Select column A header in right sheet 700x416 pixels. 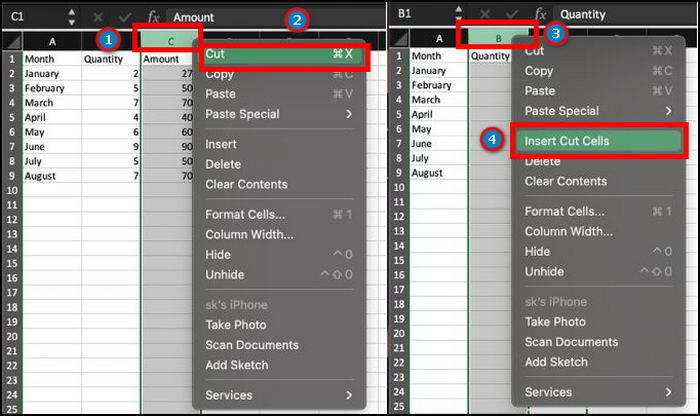coord(439,38)
